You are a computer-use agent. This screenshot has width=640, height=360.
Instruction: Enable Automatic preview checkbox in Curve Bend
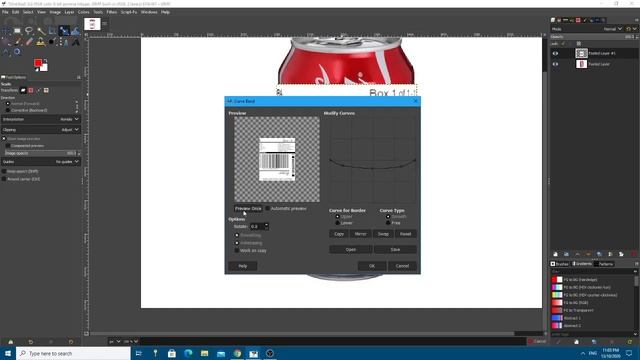click(x=268, y=209)
